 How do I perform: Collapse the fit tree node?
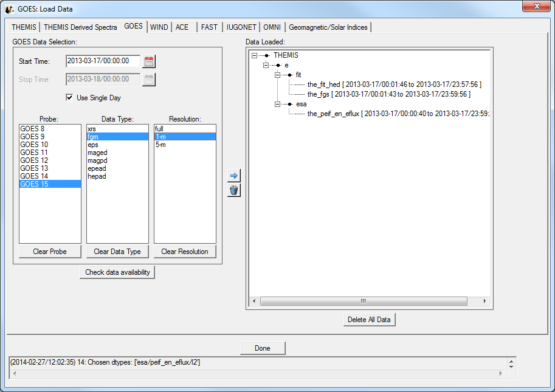[277, 75]
